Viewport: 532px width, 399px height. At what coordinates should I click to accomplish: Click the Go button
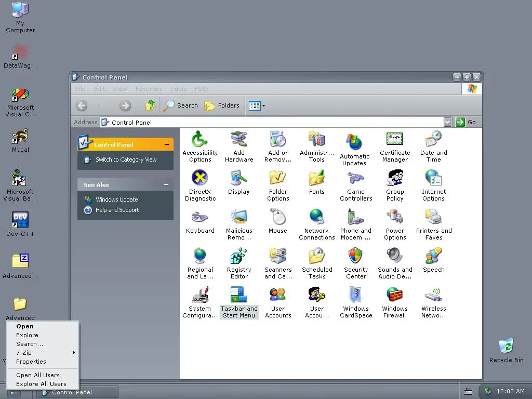(x=466, y=122)
